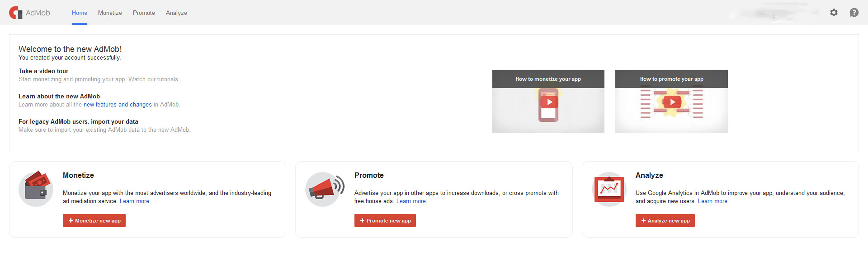
Task: Follow Learn more in Monetize card
Action: [134, 201]
